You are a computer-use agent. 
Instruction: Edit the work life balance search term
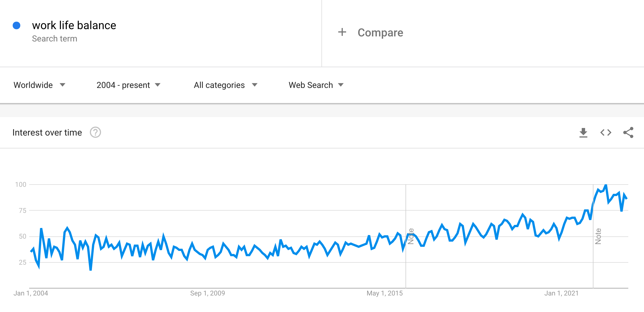74,25
